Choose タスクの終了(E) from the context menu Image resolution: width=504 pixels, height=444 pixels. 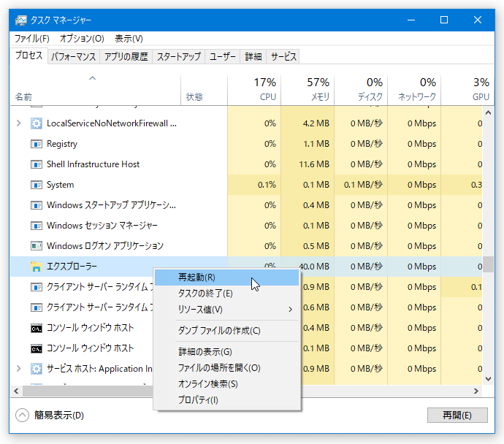227,294
